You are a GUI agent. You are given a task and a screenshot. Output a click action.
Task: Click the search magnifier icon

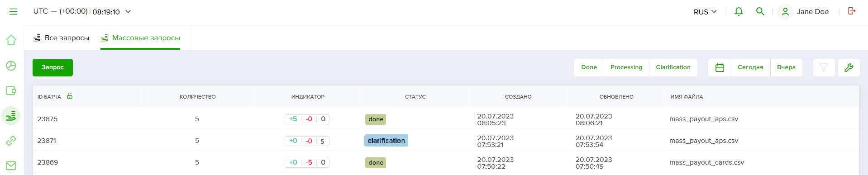click(x=760, y=11)
